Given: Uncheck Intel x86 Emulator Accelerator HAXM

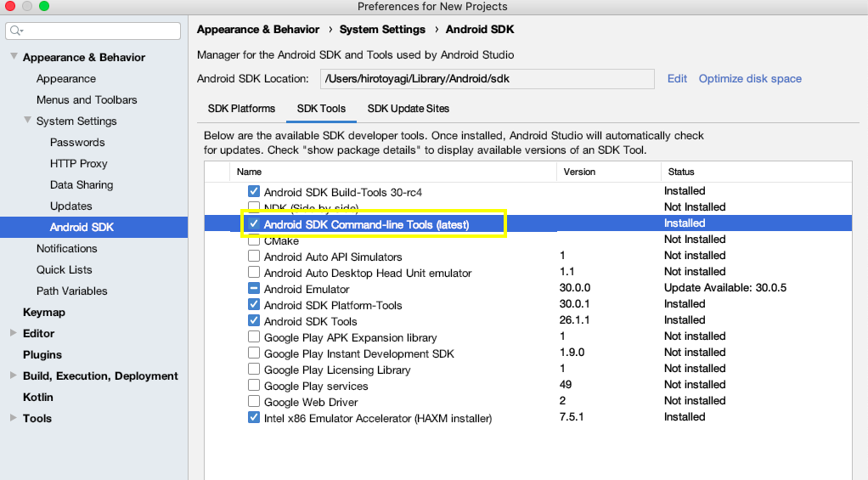Looking at the screenshot, I should (254, 418).
